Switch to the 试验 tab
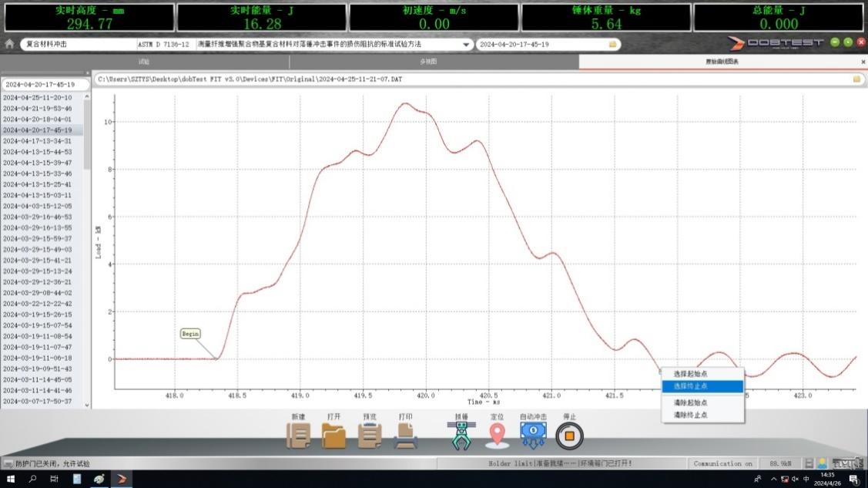Image resolution: width=868 pixels, height=488 pixels. click(x=145, y=62)
